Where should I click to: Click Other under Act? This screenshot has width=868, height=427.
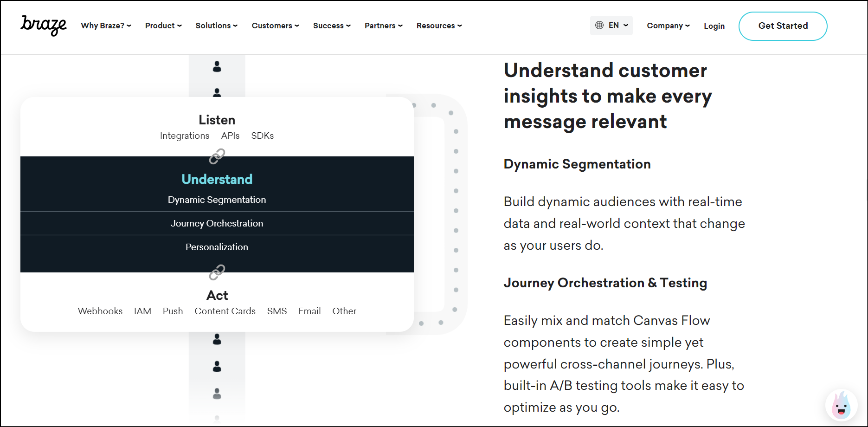click(x=344, y=311)
